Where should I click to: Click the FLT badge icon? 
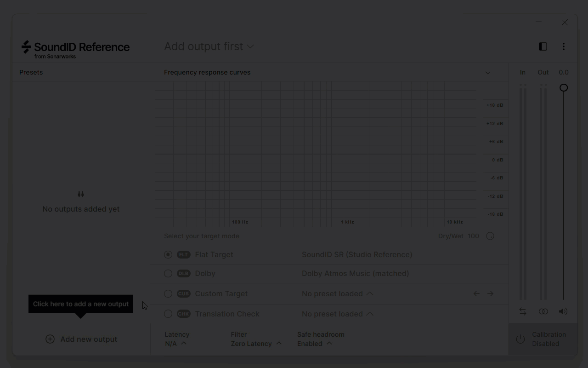183,254
